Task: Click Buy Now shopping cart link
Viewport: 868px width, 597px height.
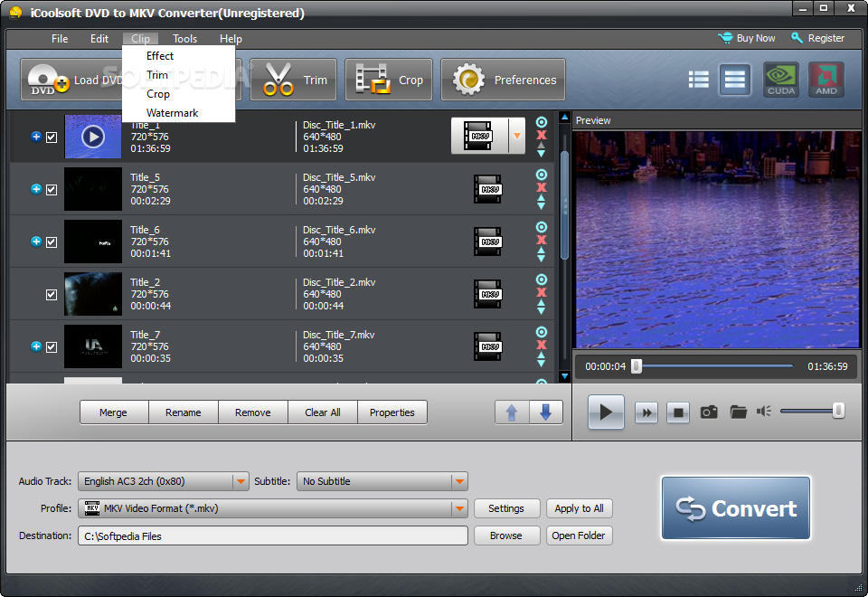Action: click(746, 38)
